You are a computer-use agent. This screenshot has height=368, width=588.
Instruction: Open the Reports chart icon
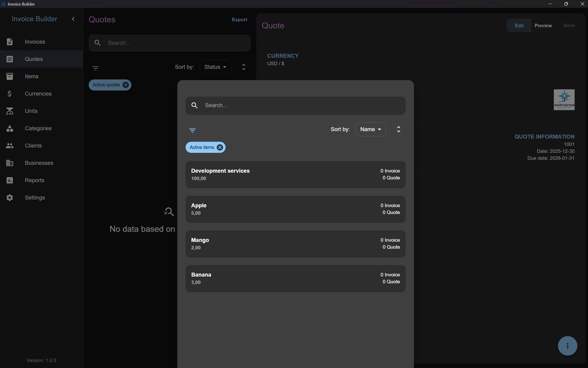(x=9, y=180)
